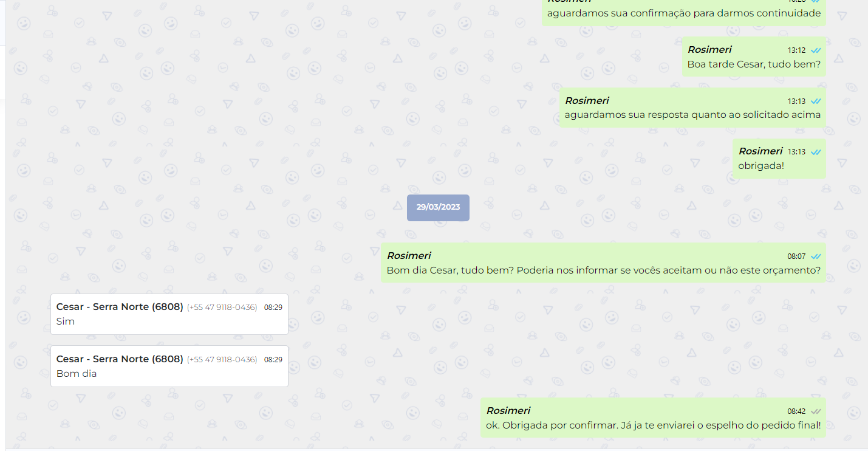This screenshot has height=451, width=868.
Task: Click "aguardamos sua confirmação para darmos continuidade" text
Action: tap(683, 13)
